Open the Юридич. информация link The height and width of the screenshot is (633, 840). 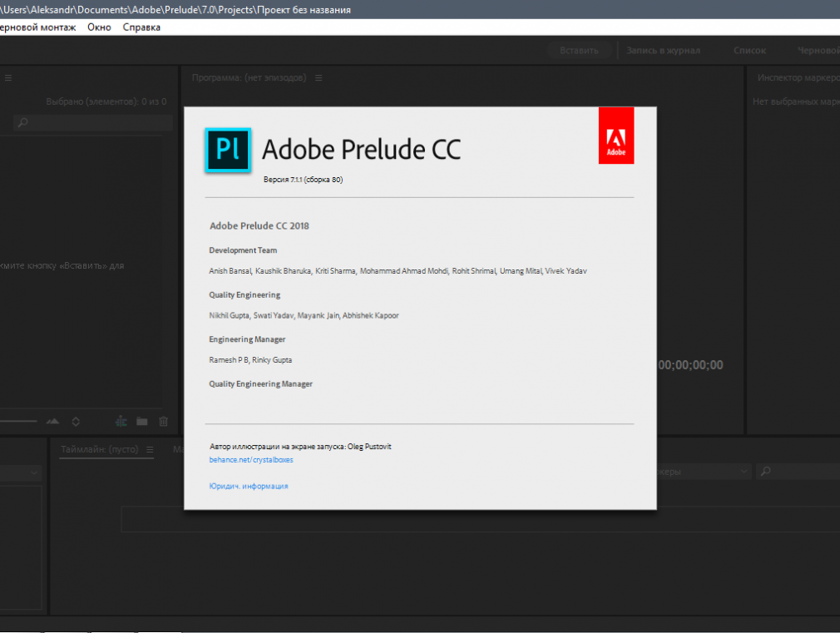point(249,486)
